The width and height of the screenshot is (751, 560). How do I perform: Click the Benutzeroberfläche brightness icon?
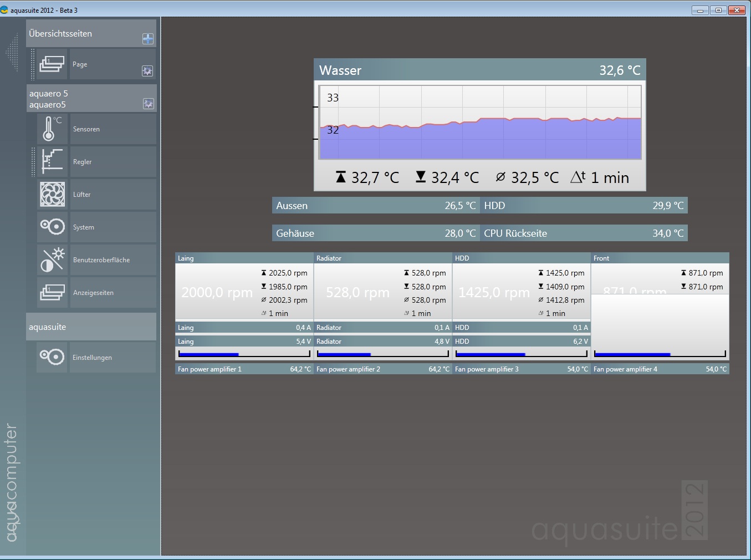pyautogui.click(x=52, y=259)
